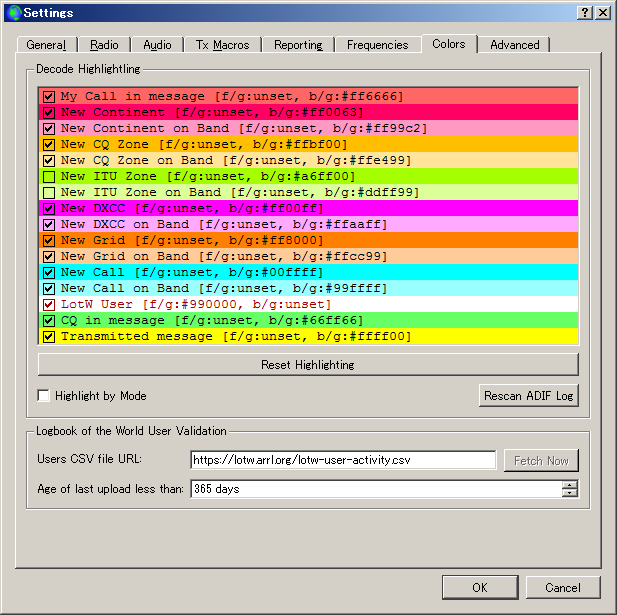
Task: Click the Users CSV file URL field
Action: tap(342, 460)
